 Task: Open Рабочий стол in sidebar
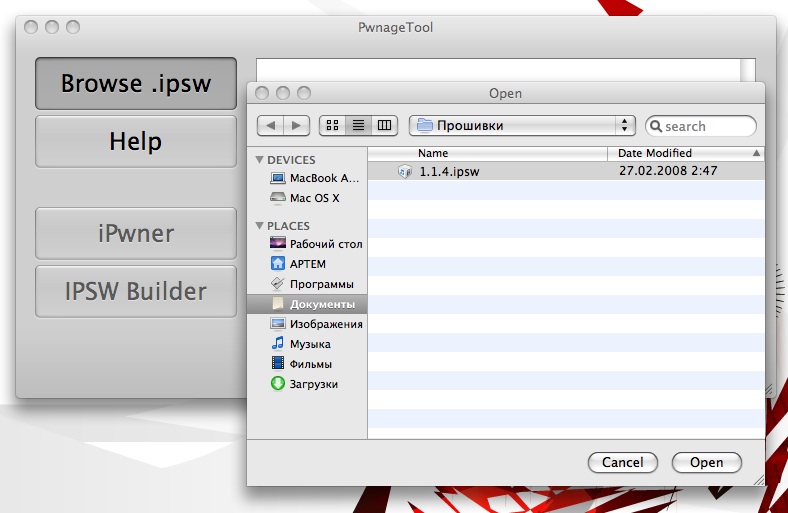pos(307,244)
